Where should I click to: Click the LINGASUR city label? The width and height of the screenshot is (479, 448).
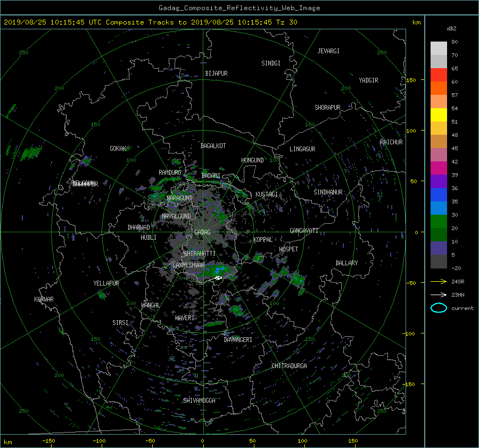click(x=302, y=149)
